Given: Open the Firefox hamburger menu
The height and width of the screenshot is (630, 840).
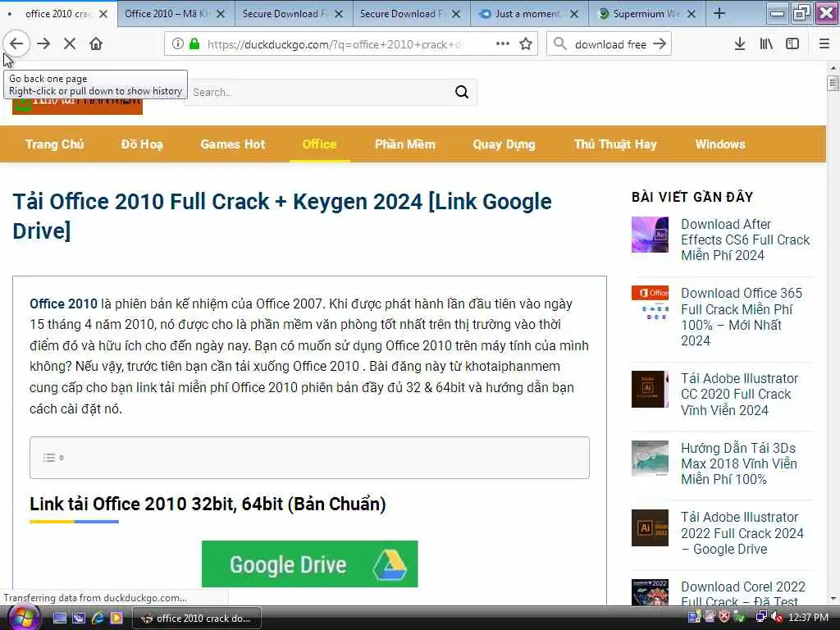Looking at the screenshot, I should click(824, 44).
